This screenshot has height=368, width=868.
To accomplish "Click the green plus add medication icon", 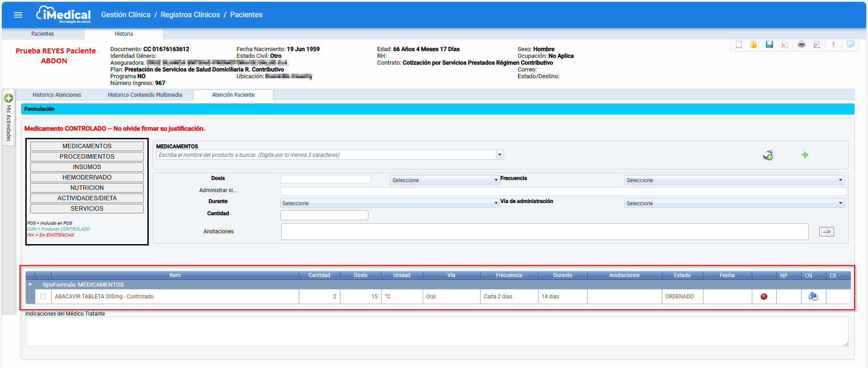I will [x=805, y=155].
